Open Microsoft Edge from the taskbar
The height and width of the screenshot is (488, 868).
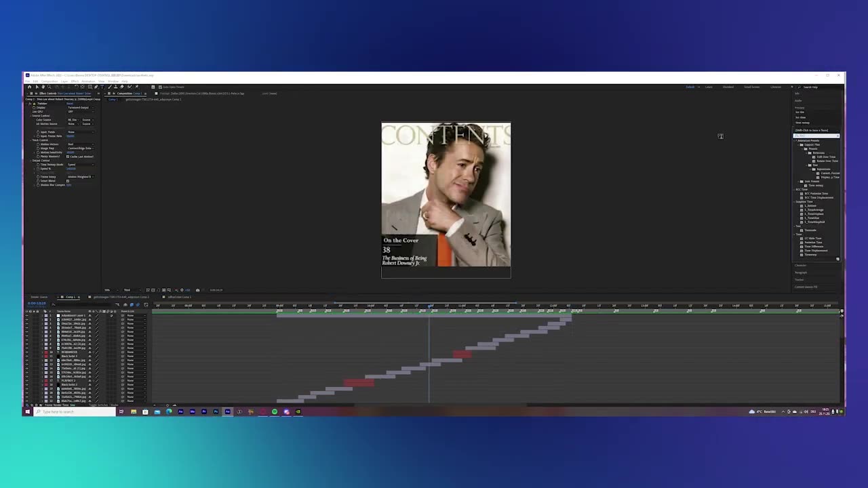coord(169,411)
